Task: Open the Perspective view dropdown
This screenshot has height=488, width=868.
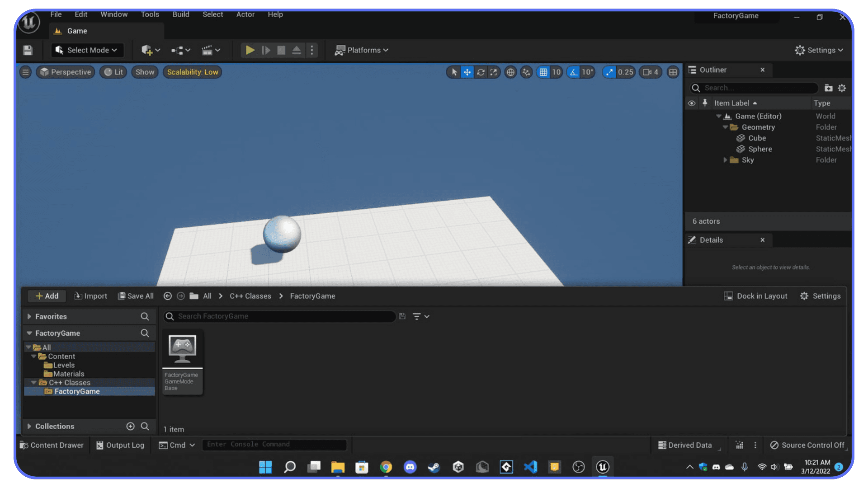Action: (65, 72)
